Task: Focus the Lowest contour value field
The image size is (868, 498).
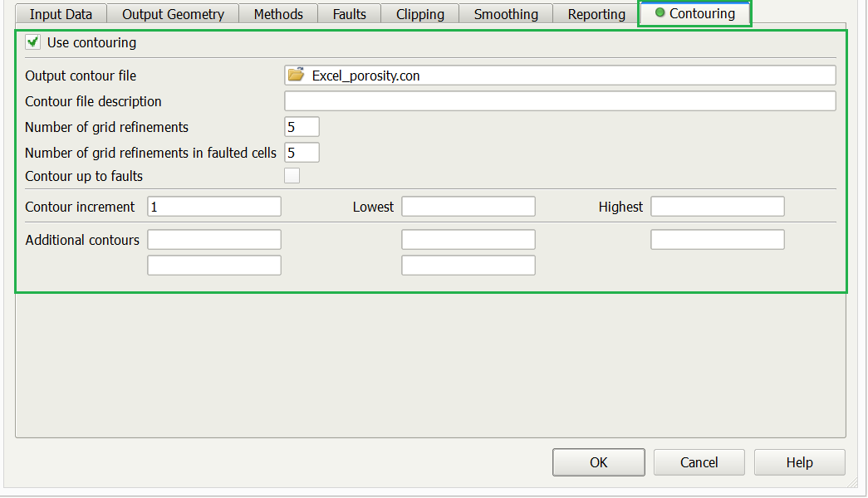Action: [x=468, y=207]
